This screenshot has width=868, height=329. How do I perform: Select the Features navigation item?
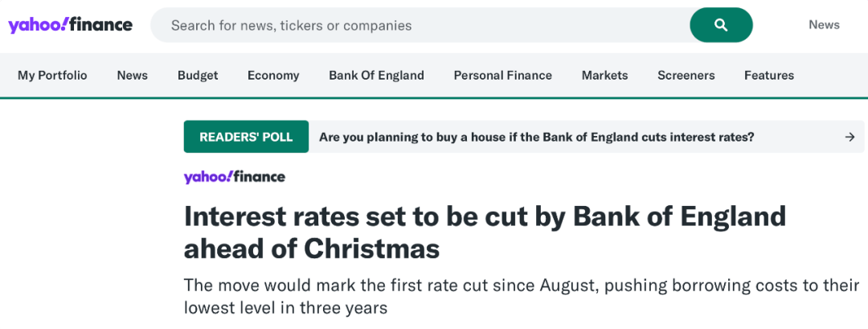click(x=768, y=75)
